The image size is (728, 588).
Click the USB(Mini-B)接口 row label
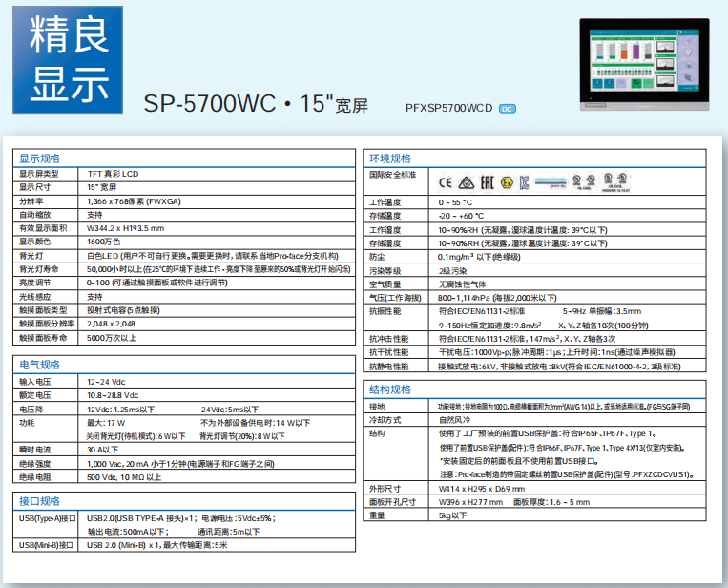[47, 545]
